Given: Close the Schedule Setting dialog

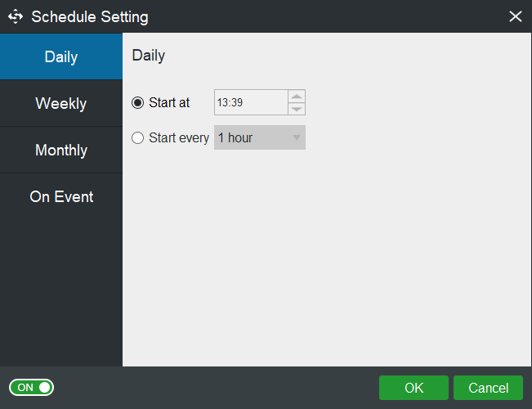Looking at the screenshot, I should pos(515,16).
